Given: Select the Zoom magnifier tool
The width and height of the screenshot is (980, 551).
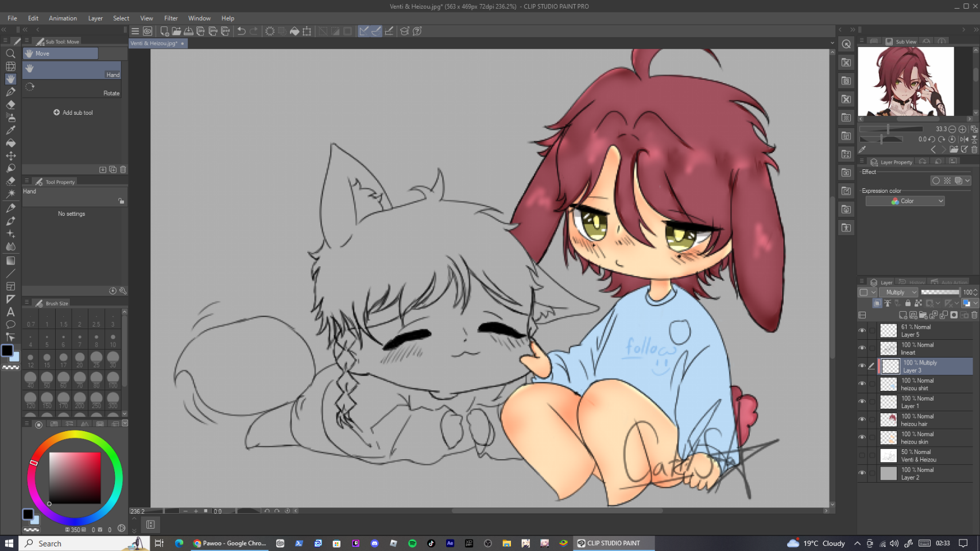Looking at the screenshot, I should [x=10, y=53].
